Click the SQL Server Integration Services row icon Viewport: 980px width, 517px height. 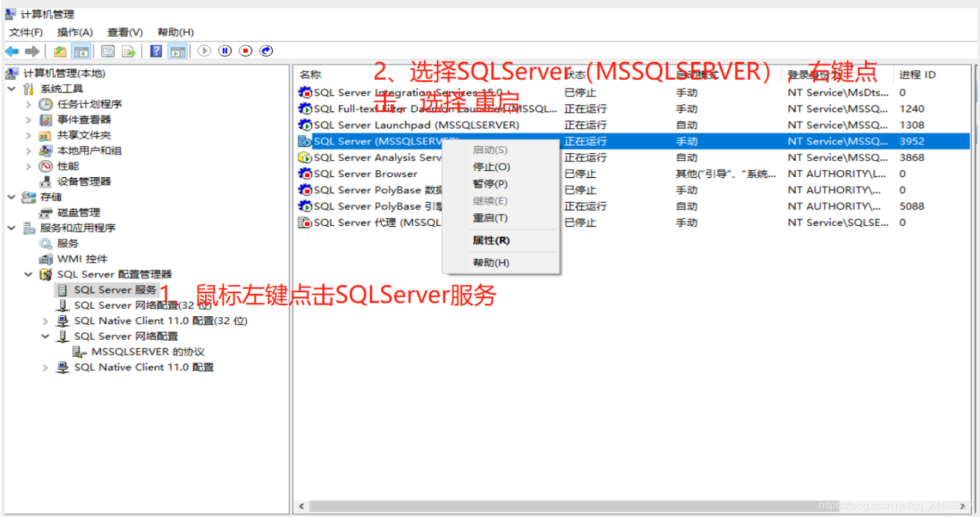tap(305, 92)
